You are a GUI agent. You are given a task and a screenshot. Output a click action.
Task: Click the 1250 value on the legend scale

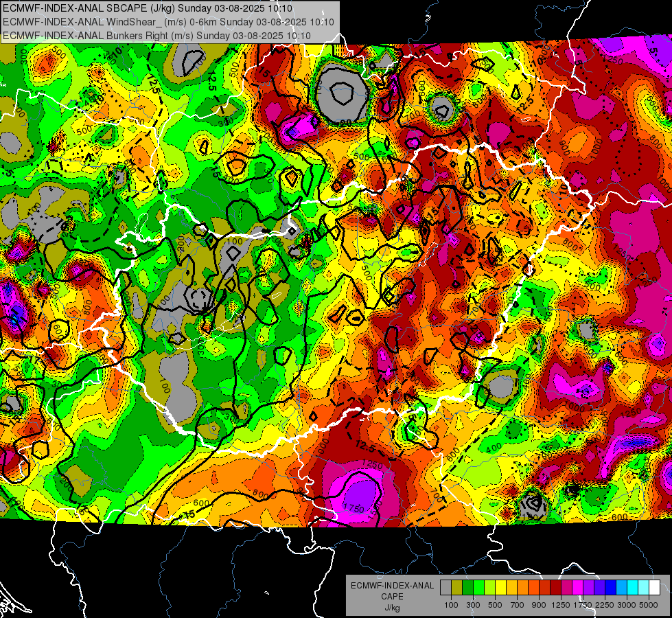(x=561, y=605)
